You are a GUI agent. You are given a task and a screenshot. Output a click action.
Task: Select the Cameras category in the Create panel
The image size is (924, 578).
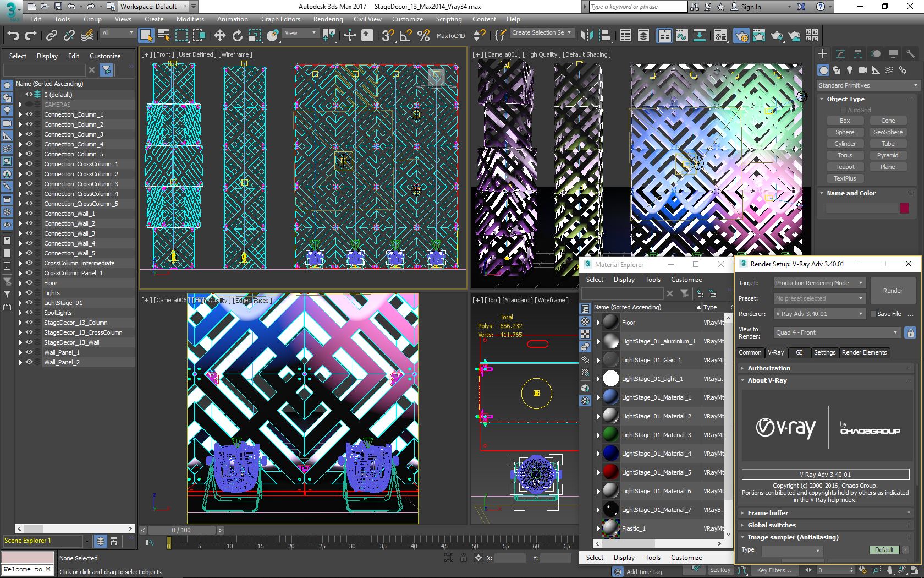863,70
